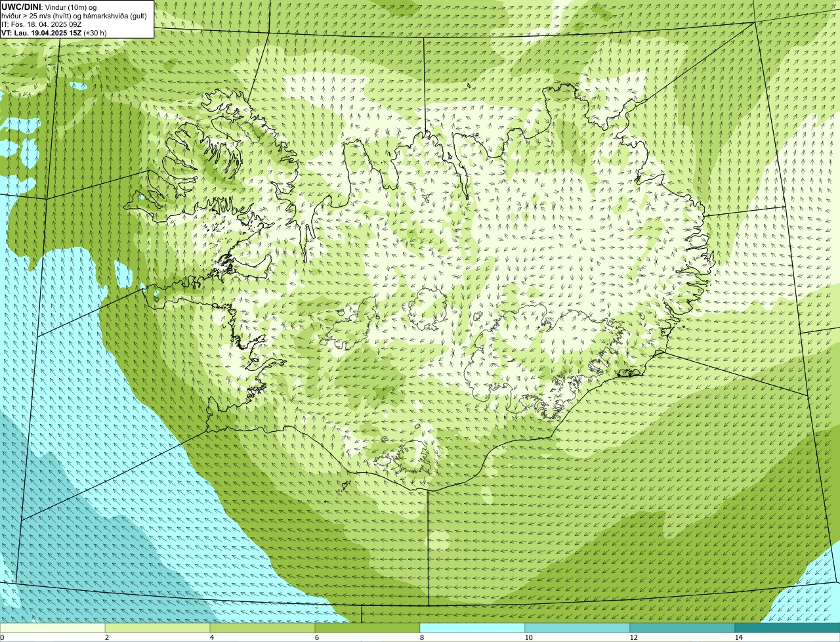This screenshot has width=840, height=642.
Task: Click the teal 12–14 legend swatch
Action: [x=682, y=628]
